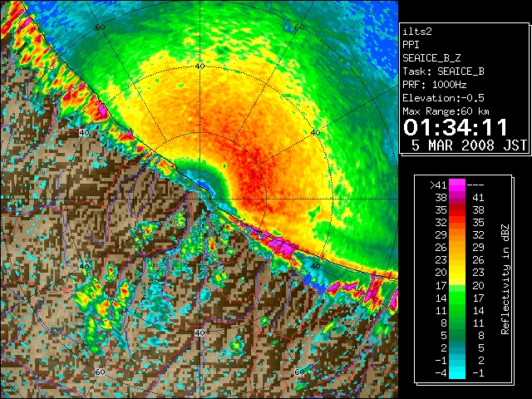The width and height of the screenshot is (532, 399).
Task: Pick the yellow swatch beside the 20 dBZ value
Action: coord(457,273)
